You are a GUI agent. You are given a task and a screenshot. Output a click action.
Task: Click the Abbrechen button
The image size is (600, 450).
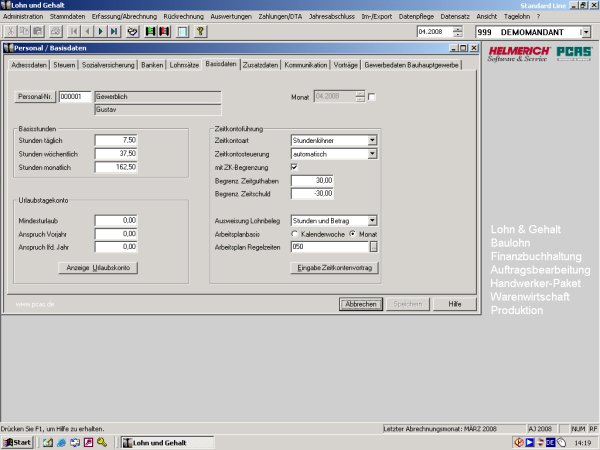point(361,304)
